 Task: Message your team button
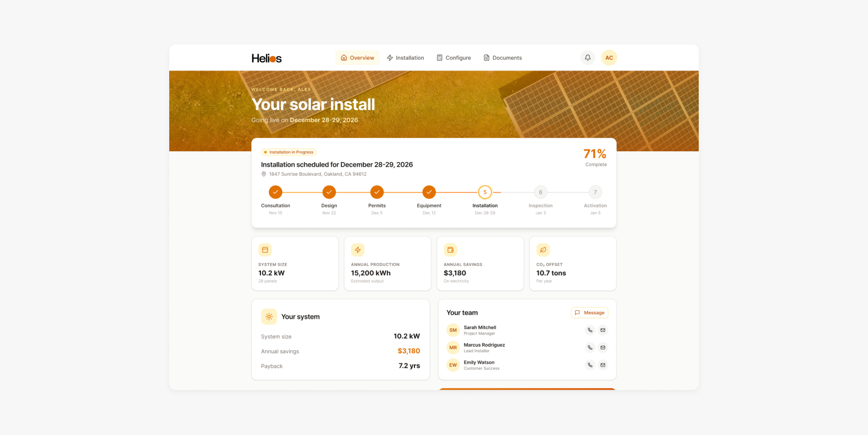point(590,312)
